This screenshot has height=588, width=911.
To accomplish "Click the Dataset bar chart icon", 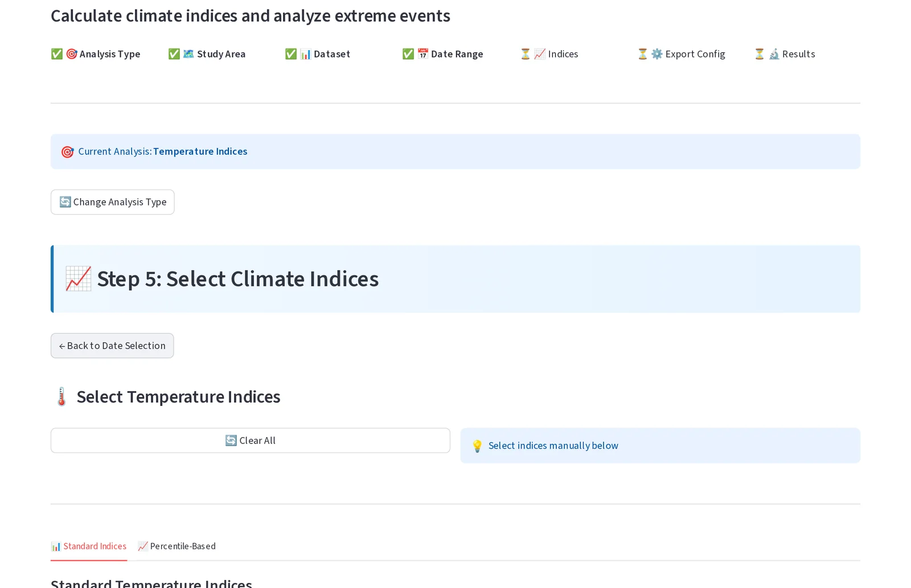I will point(306,54).
